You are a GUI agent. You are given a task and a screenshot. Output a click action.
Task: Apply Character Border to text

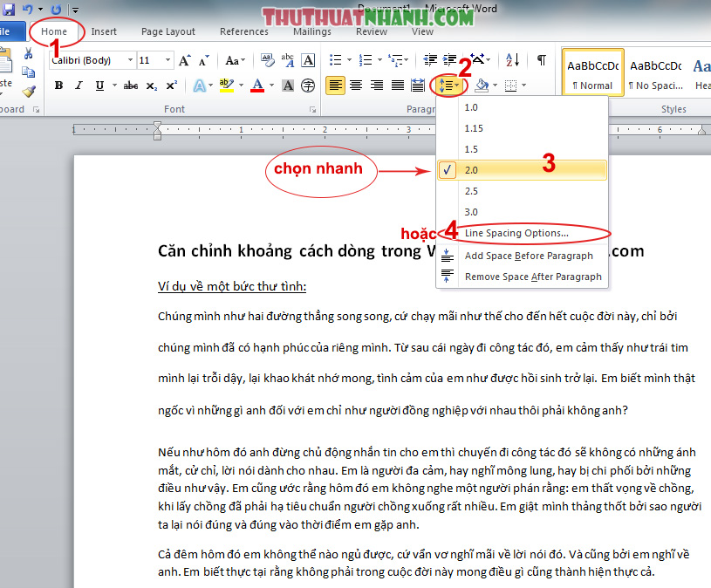(x=308, y=60)
